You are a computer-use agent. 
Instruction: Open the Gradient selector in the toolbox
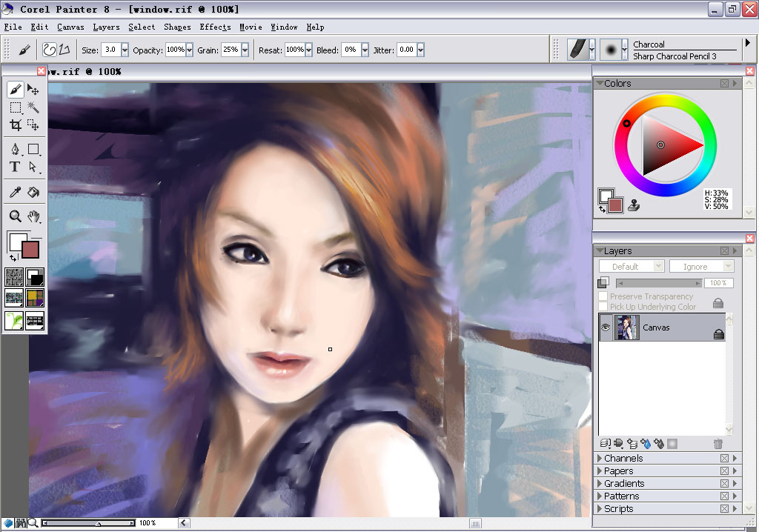35,277
